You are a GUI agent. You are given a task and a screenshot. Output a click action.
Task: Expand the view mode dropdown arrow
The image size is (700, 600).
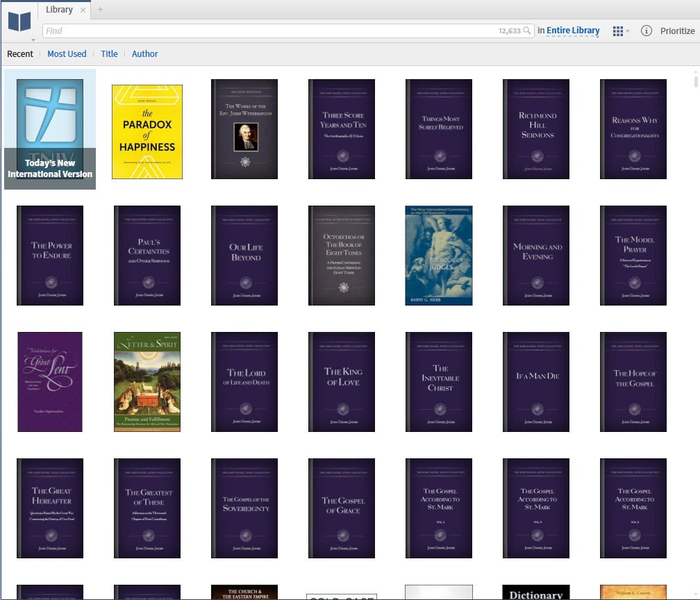click(x=628, y=31)
